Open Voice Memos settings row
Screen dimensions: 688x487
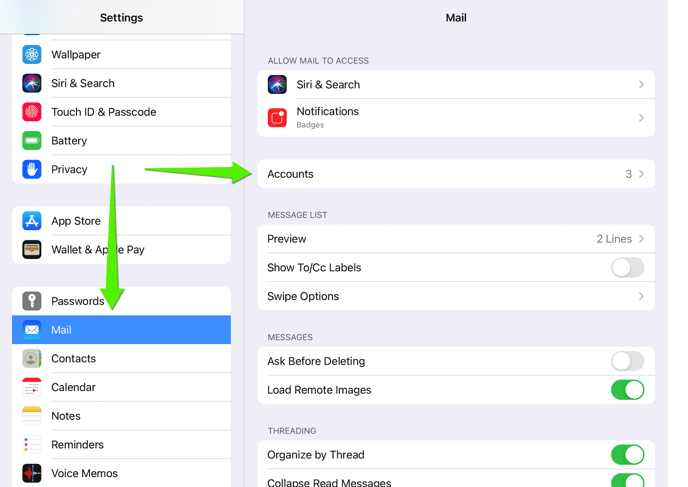(x=122, y=473)
